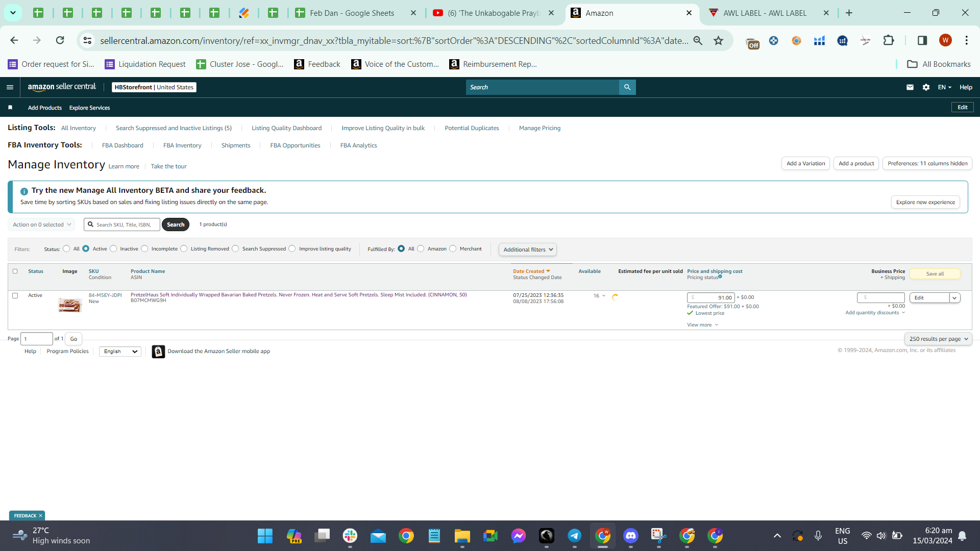
Task: Expand View more under pricing
Action: pyautogui.click(x=702, y=325)
